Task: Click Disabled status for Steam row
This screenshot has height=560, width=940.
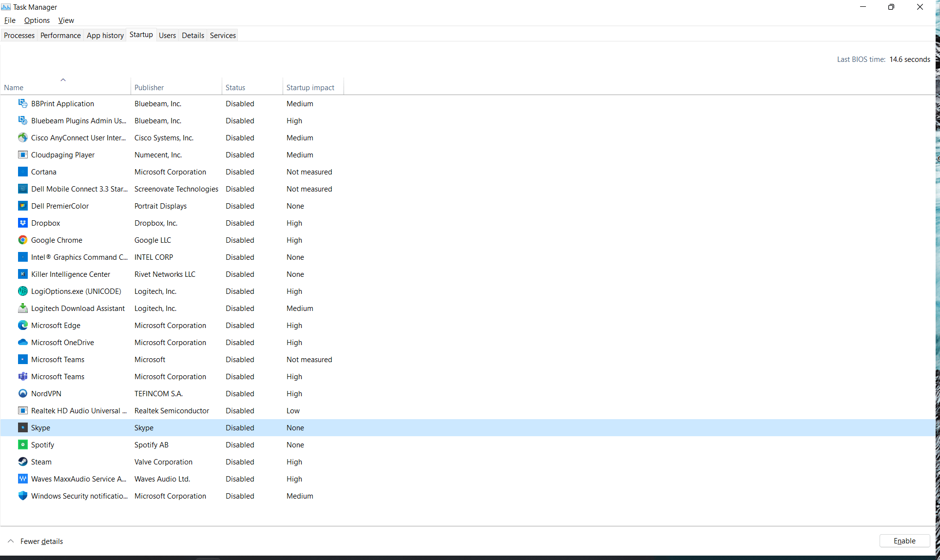Action: pos(240,462)
